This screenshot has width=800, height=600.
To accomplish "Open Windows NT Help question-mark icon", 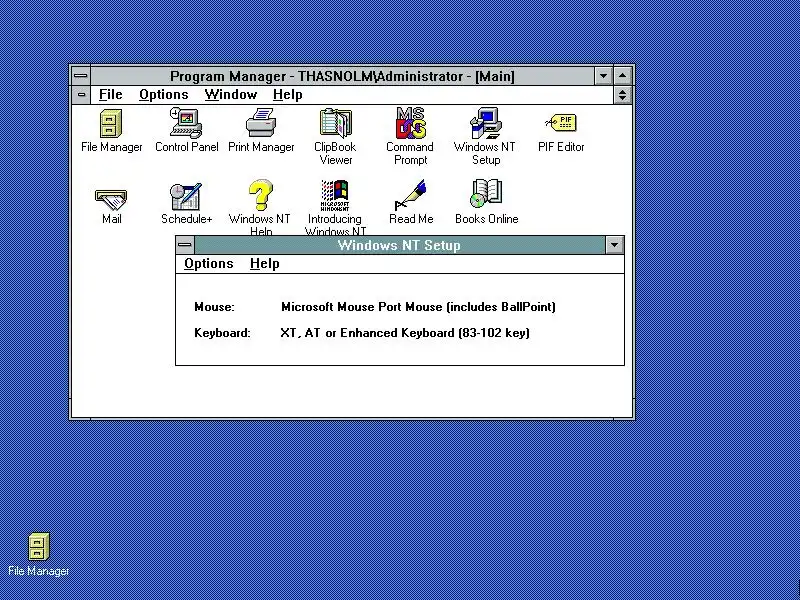I will pyautogui.click(x=261, y=195).
